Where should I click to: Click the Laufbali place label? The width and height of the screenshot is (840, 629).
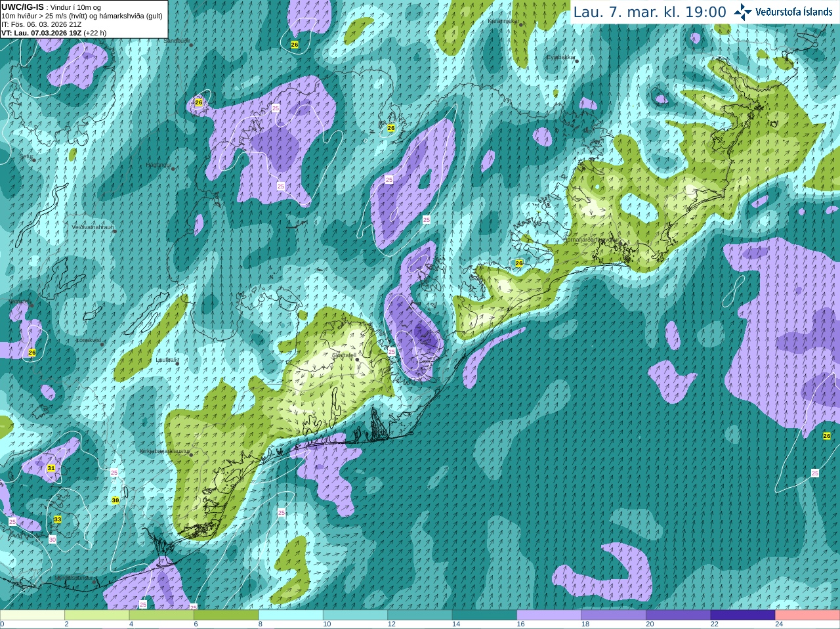click(166, 360)
